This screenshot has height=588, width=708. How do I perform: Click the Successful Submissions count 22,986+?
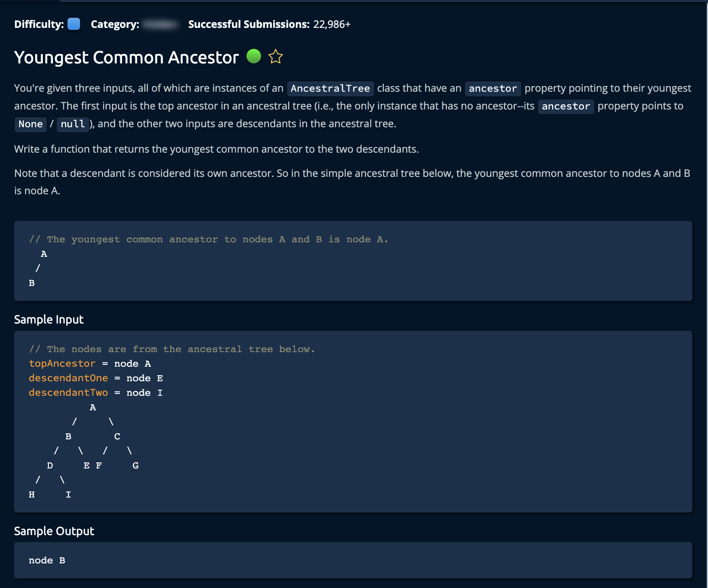332,24
